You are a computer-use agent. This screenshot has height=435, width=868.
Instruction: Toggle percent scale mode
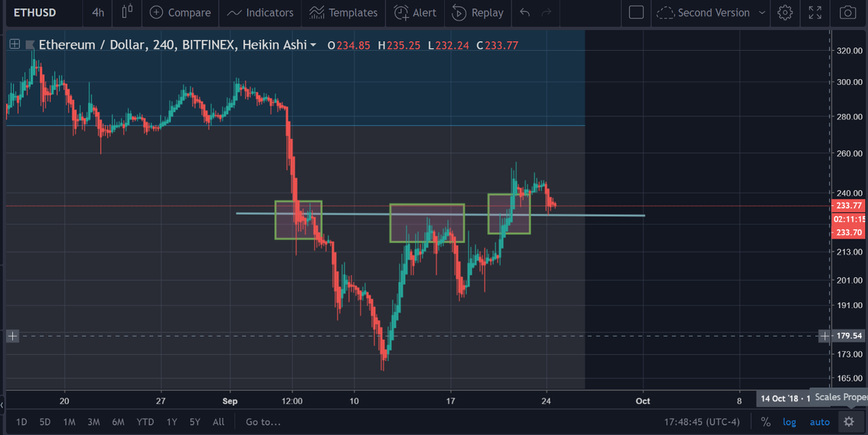tap(766, 421)
